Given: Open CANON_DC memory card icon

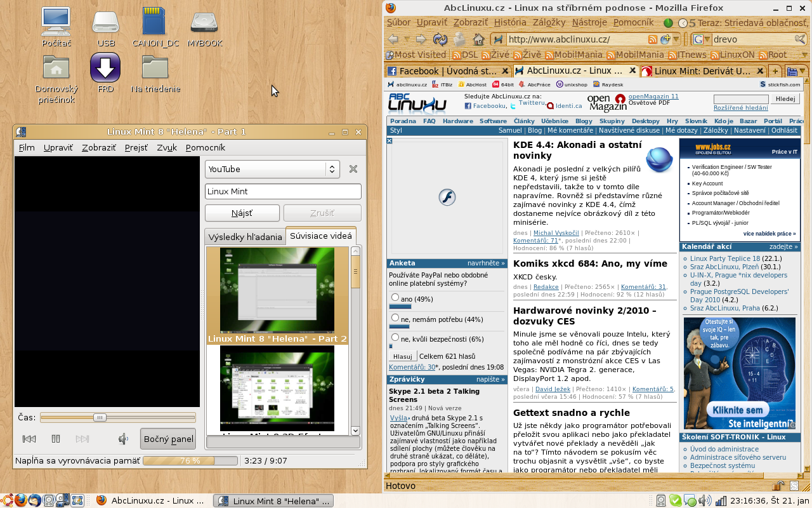Looking at the screenshot, I should point(155,27).
